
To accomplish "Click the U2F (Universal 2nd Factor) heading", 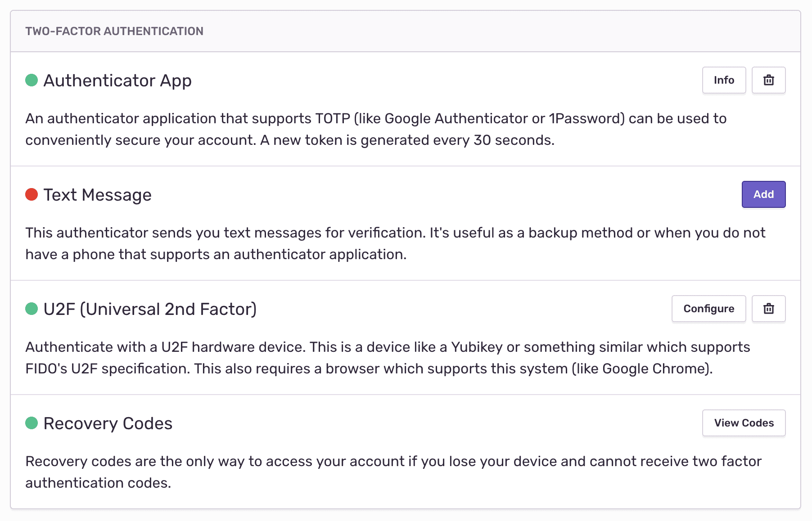I will (150, 310).
